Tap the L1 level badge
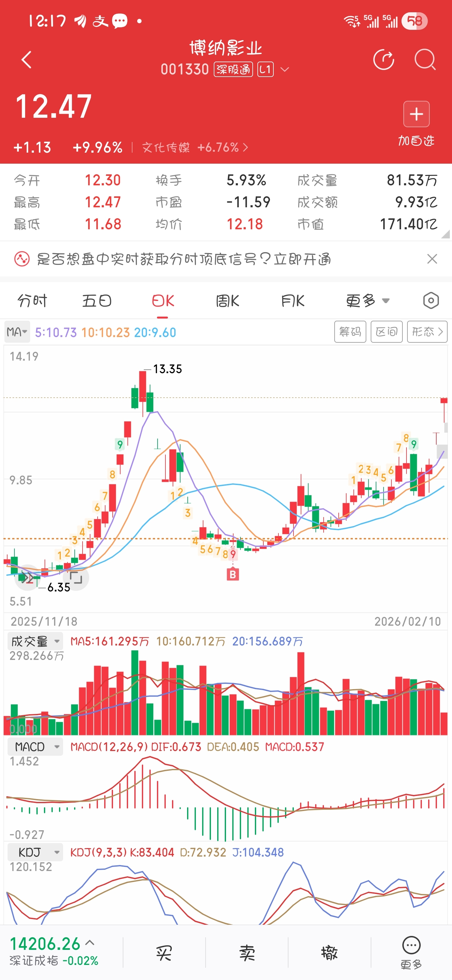Screen dimensions: 452x980 265,69
